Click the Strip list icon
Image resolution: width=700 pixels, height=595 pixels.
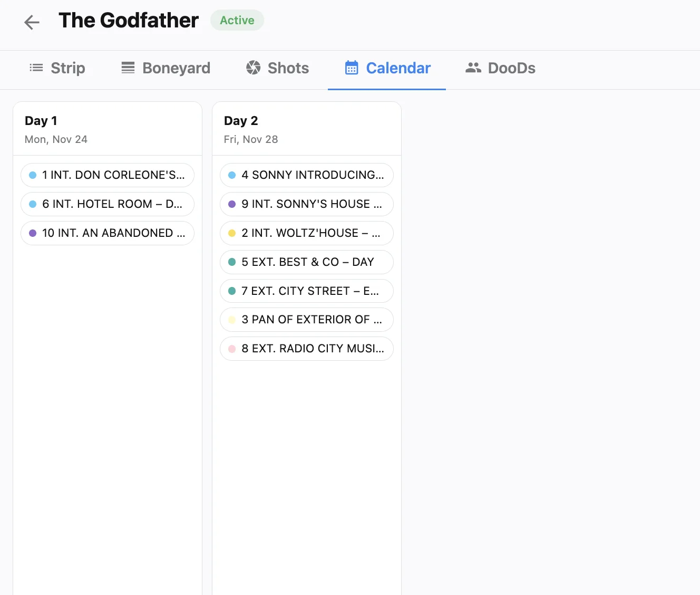(x=36, y=68)
